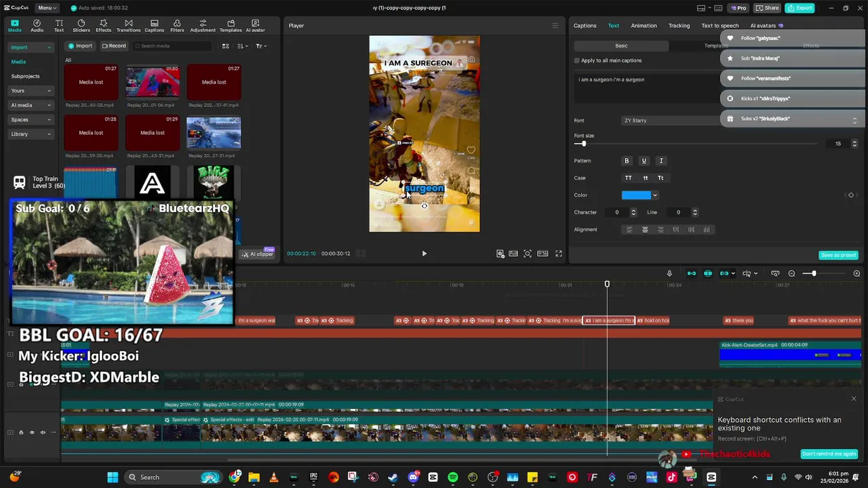868x488 pixels.
Task: Click the blue text color swatch
Action: [x=636, y=195]
